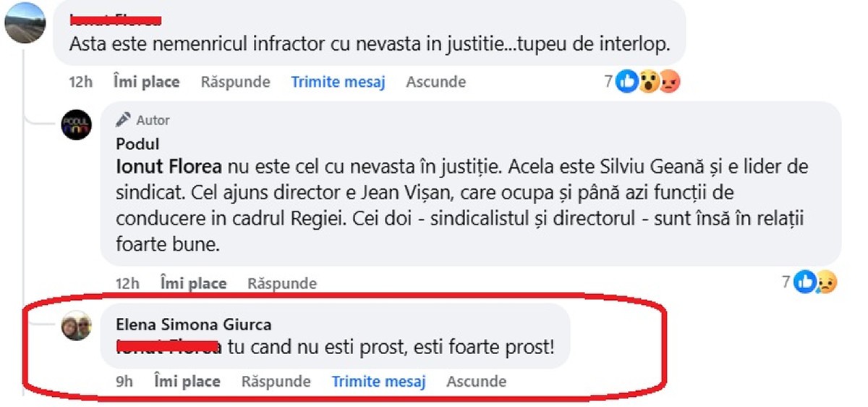Image resolution: width=868 pixels, height=407 pixels.
Task: Hide Elena Simona Giurca's comment with Ascunde
Action: (x=476, y=381)
